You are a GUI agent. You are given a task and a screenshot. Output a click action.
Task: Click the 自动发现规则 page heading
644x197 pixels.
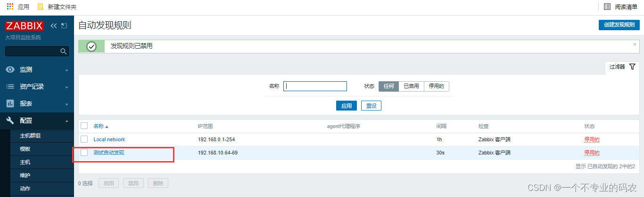pyautogui.click(x=105, y=25)
